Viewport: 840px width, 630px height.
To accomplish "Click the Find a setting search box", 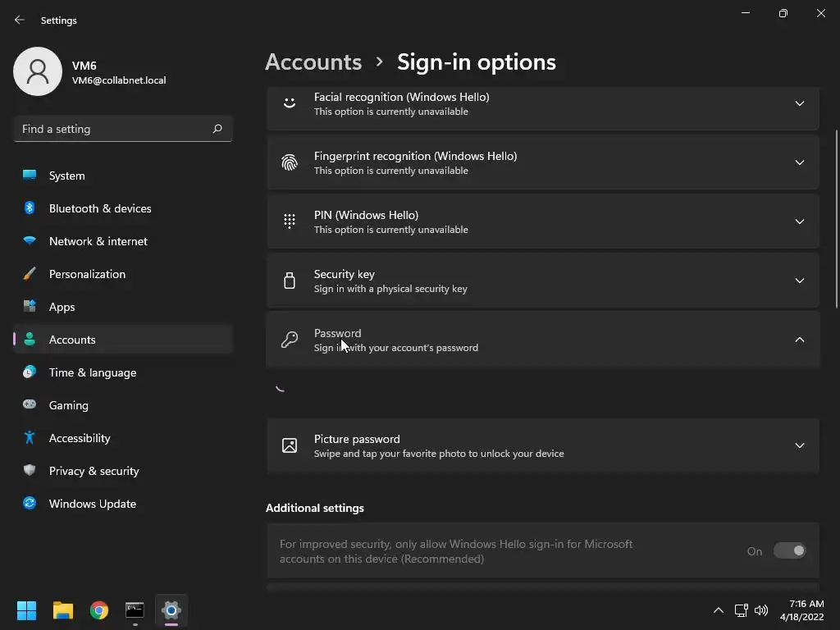I will point(113,129).
